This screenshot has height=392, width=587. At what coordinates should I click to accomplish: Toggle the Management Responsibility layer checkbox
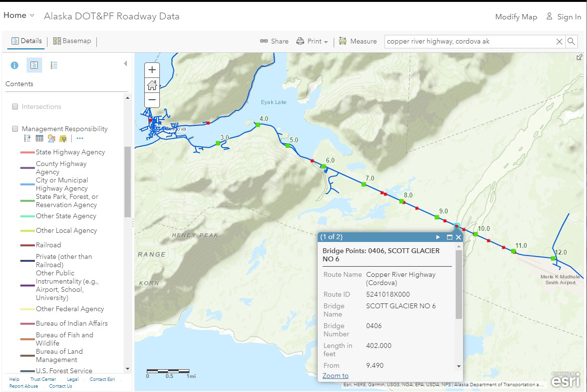coord(15,129)
